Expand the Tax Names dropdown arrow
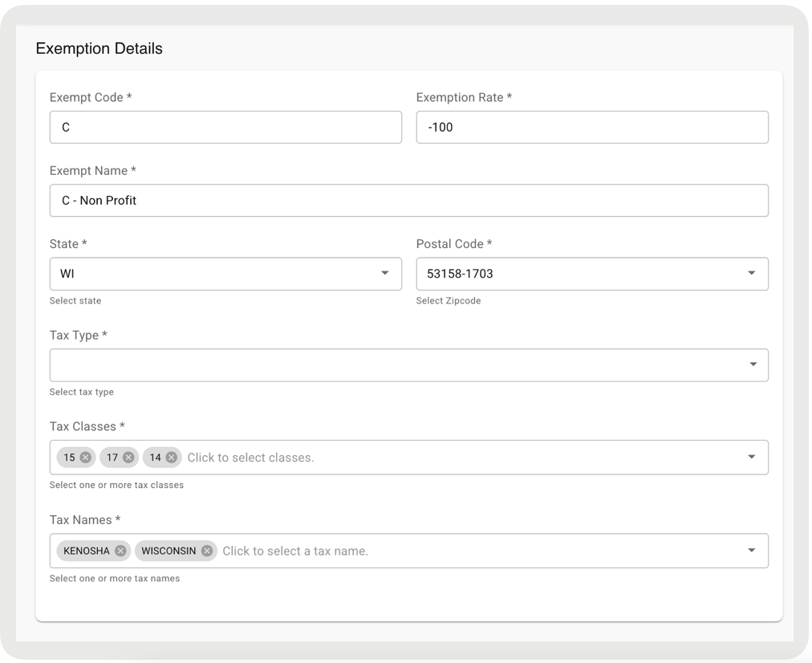This screenshot has height=663, width=812. (x=751, y=550)
